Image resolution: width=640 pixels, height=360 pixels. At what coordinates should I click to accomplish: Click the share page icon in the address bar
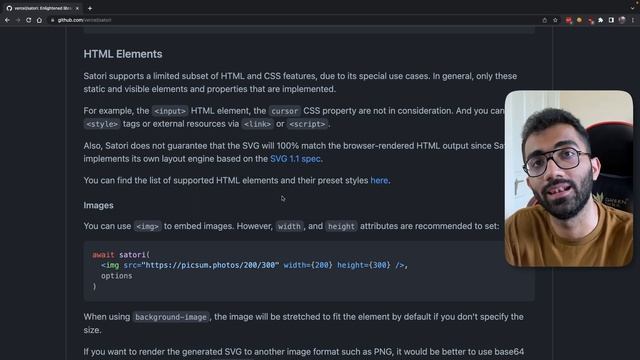pyautogui.click(x=544, y=20)
